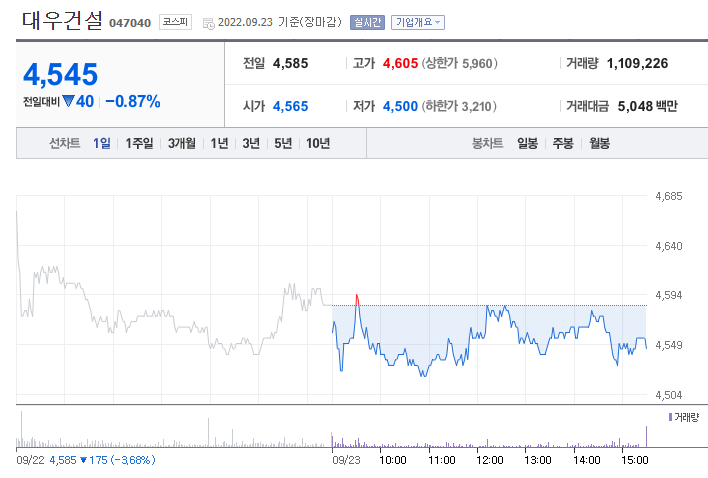Toggle the 실시간 real-time button
The image size is (708, 478).
coord(368,22)
